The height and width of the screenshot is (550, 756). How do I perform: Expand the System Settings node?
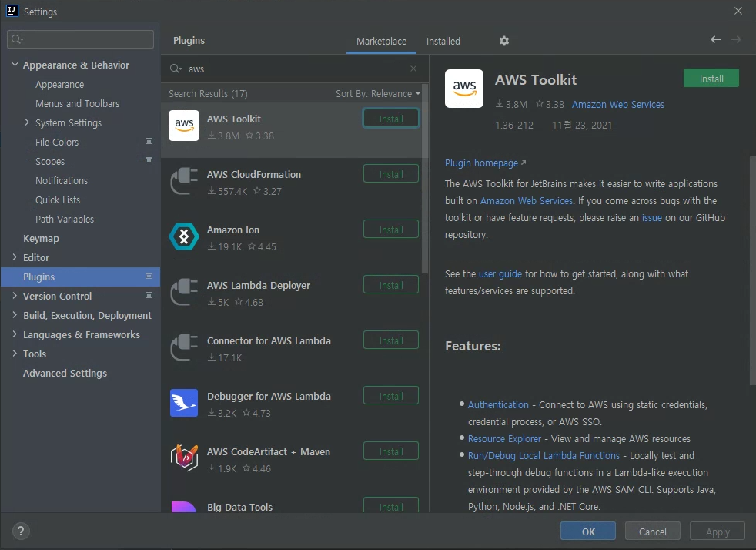tap(27, 122)
